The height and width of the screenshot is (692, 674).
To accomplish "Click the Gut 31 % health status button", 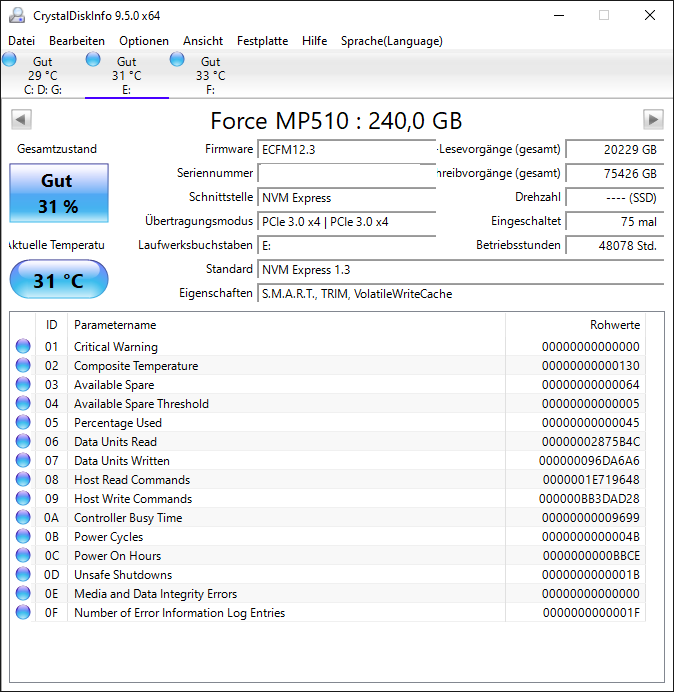I will pos(59,193).
